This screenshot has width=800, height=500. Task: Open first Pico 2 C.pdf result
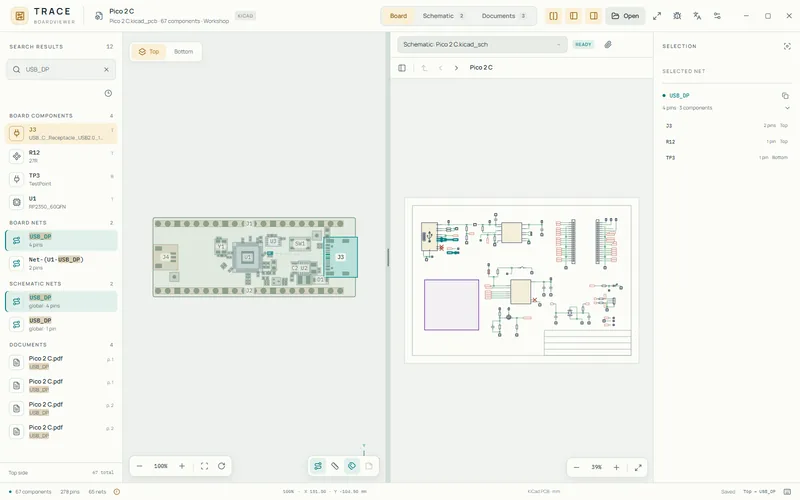tap(61, 362)
